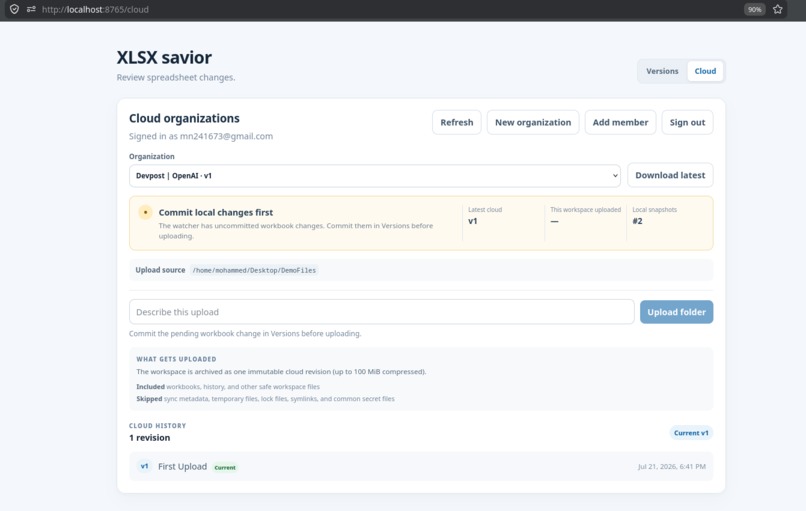Create a New organization
Viewport: 806px width, 511px height.
point(533,122)
